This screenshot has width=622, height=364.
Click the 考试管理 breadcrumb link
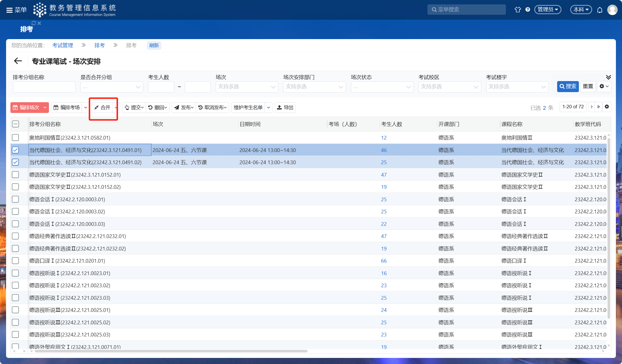pos(63,45)
